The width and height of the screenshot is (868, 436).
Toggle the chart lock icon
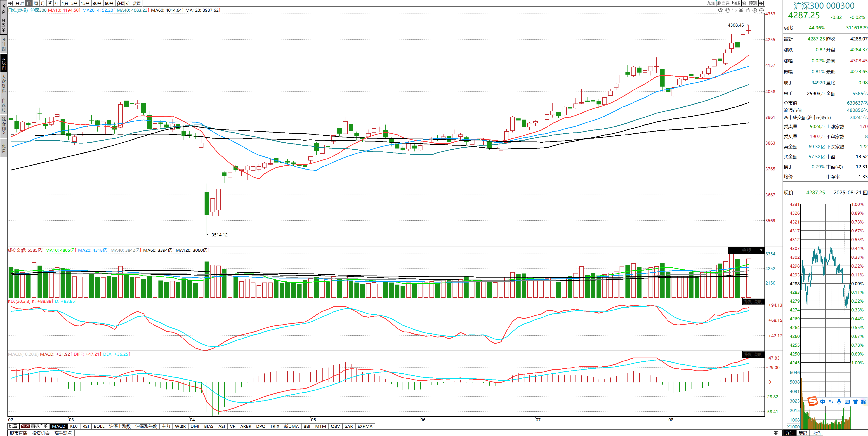point(748,10)
